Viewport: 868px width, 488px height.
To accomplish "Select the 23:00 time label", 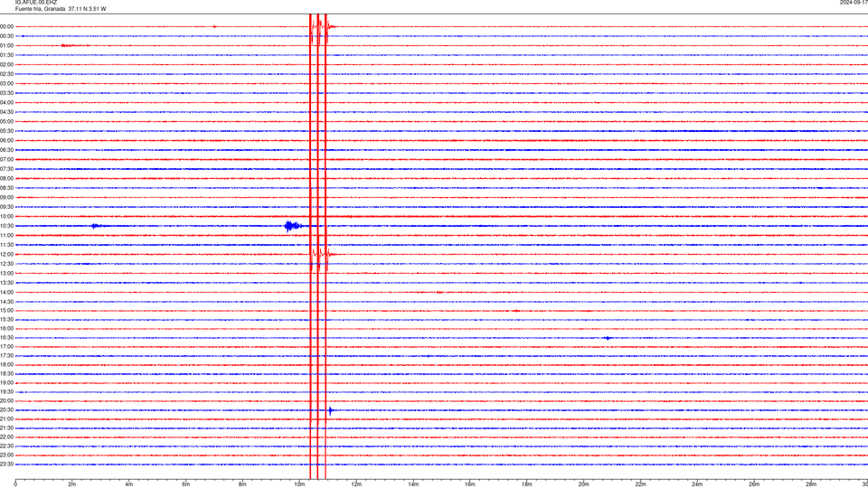I will click(x=7, y=455).
